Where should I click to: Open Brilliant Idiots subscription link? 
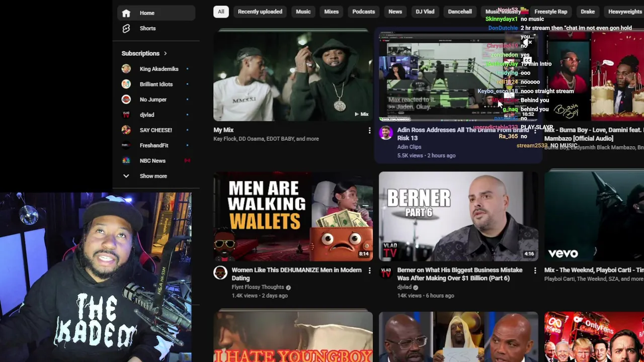[156, 84]
